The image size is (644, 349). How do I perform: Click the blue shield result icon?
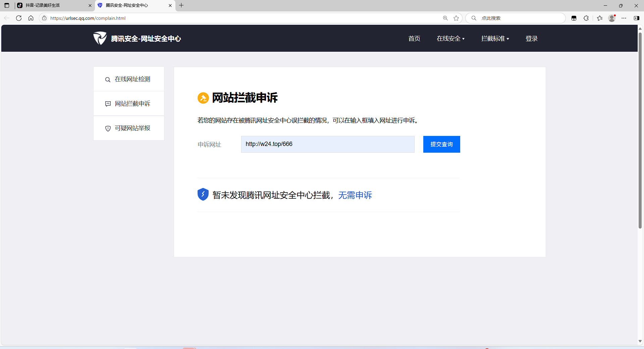tap(203, 194)
